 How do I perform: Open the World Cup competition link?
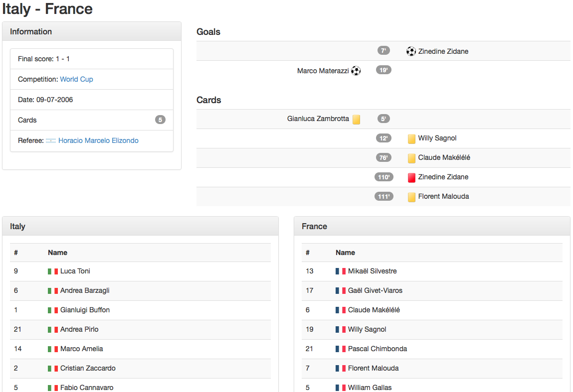click(x=76, y=79)
